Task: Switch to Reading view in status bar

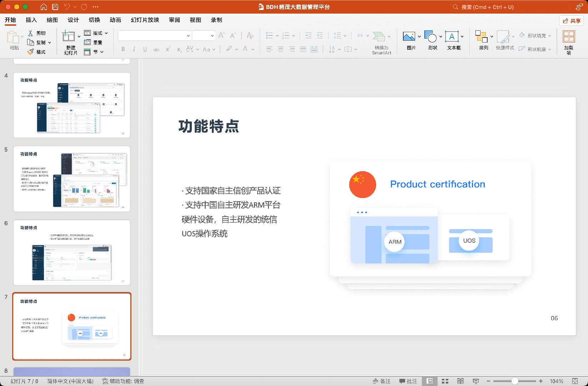Action: pos(460,381)
